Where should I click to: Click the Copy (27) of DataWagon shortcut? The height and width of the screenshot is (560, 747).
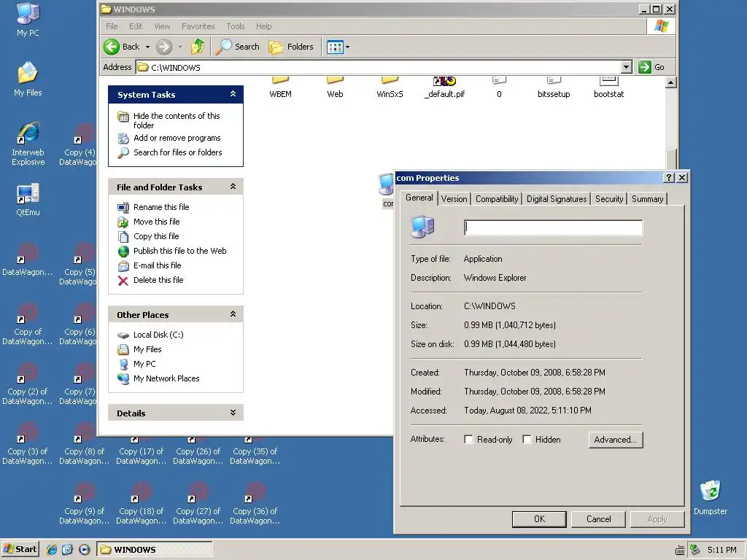[x=198, y=503]
